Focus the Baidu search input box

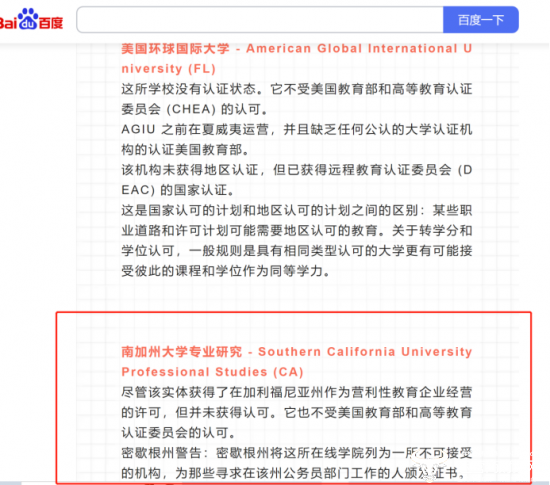pyautogui.click(x=260, y=20)
